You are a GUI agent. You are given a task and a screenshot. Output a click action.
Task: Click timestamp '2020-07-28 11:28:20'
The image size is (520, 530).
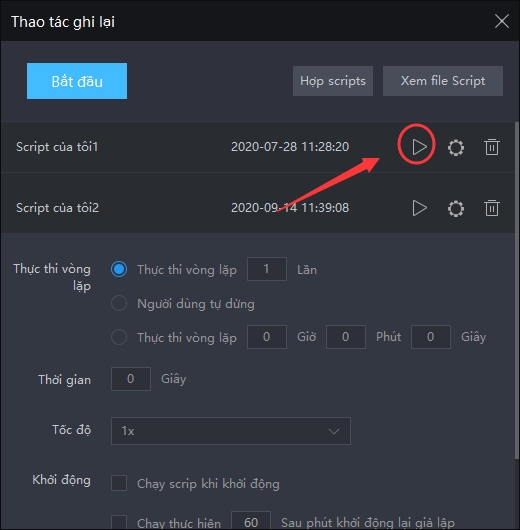[290, 147]
